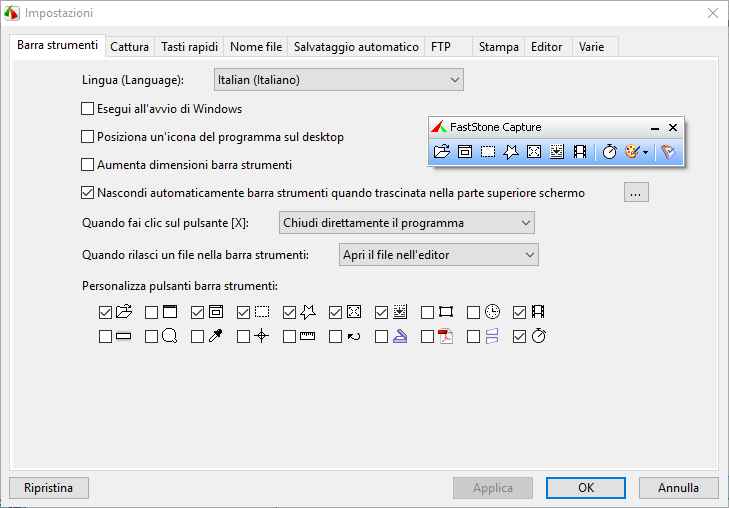
Task: Uncheck the box beside the freehand star icon
Action: (x=290, y=312)
